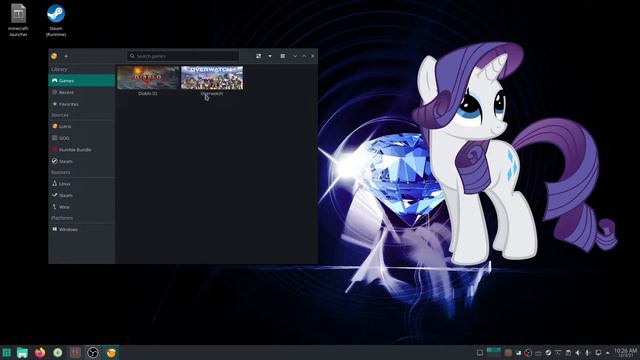Select Steam under Sources in sidebar

(x=82, y=161)
